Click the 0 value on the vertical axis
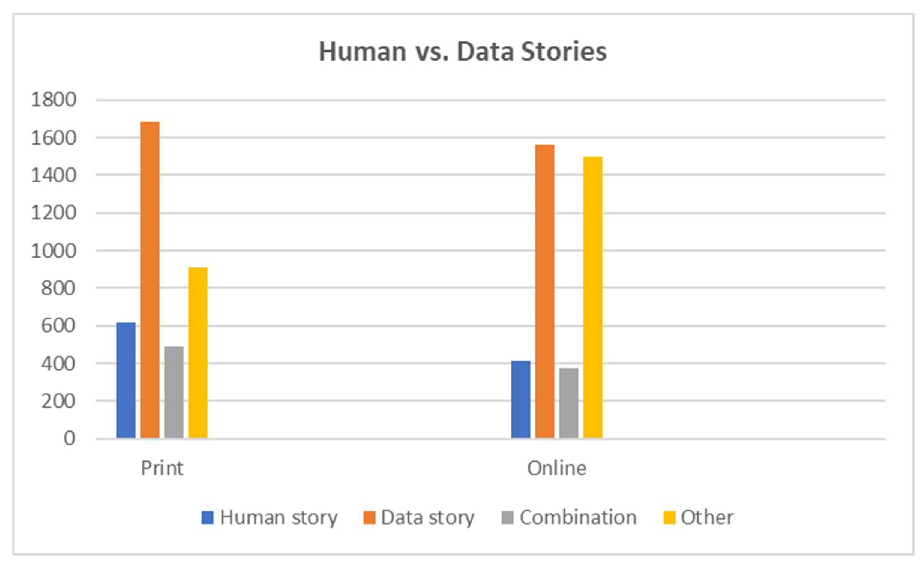The image size is (924, 567). tap(69, 438)
